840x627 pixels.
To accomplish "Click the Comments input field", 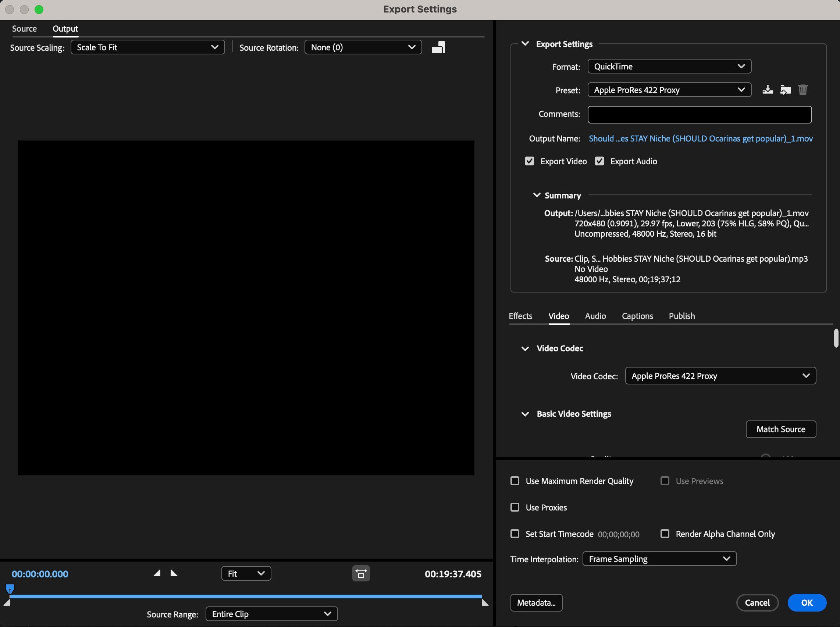I will (x=699, y=115).
